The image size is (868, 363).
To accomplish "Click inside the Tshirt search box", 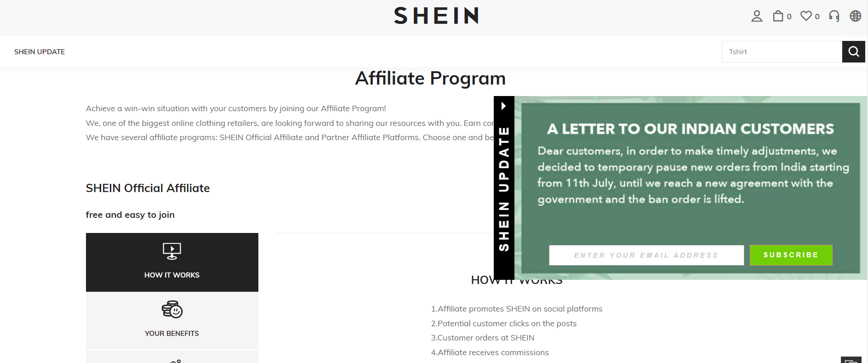I will [x=782, y=51].
